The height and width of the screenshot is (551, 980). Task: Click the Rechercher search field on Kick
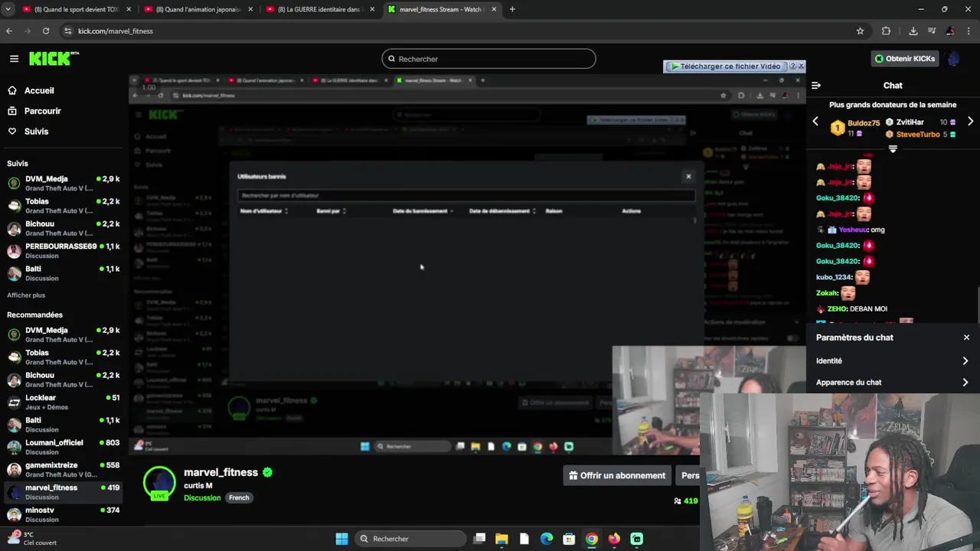pyautogui.click(x=488, y=59)
